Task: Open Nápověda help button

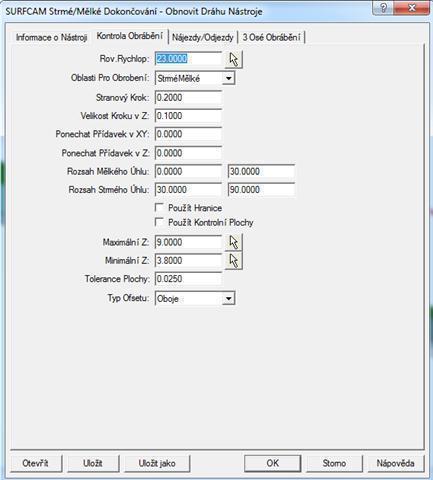Action: 395,463
